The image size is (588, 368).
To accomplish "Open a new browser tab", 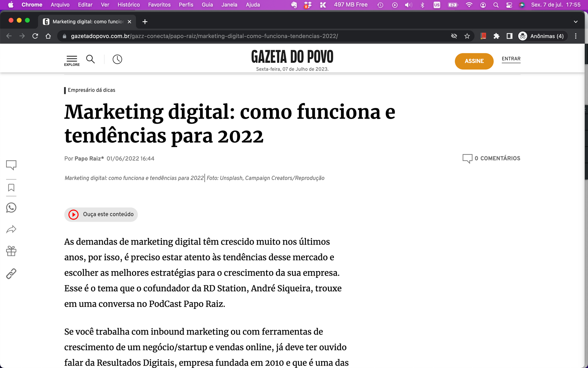I will 145,21.
